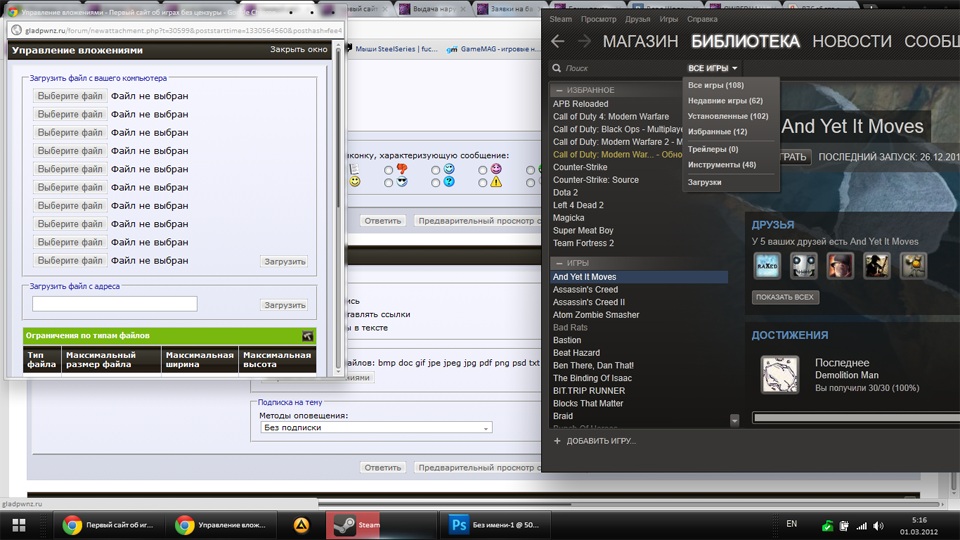Open the robot-face friend avatar
This screenshot has height=540, width=960.
coord(803,266)
